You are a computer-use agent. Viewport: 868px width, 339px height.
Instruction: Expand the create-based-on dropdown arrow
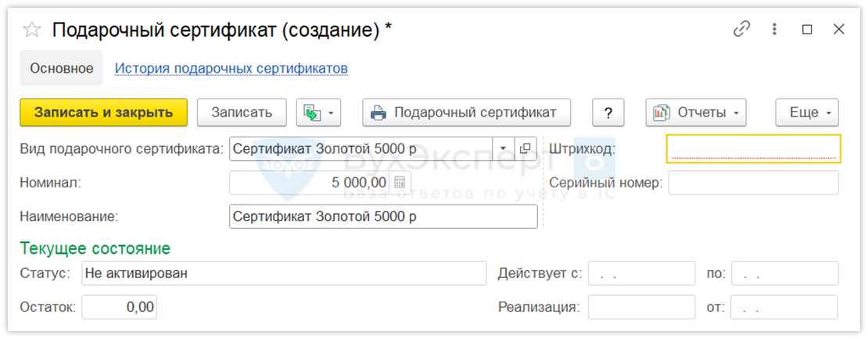[331, 112]
